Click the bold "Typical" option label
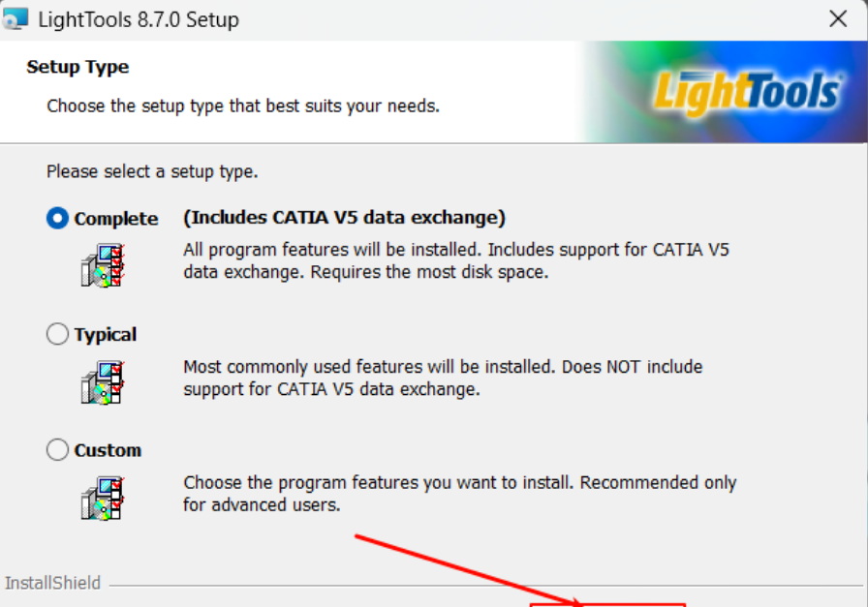 point(106,335)
